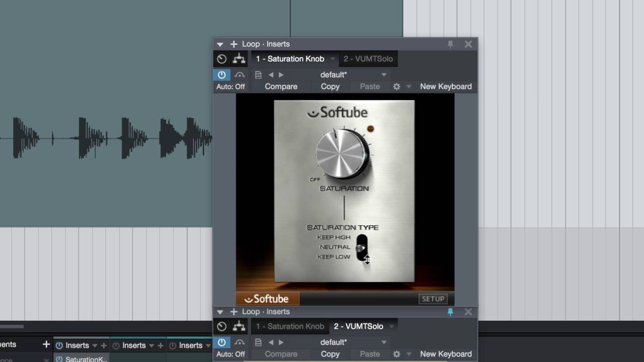
Task: Open the preset file icon in the VUMTSolo window
Action: pyautogui.click(x=258, y=342)
